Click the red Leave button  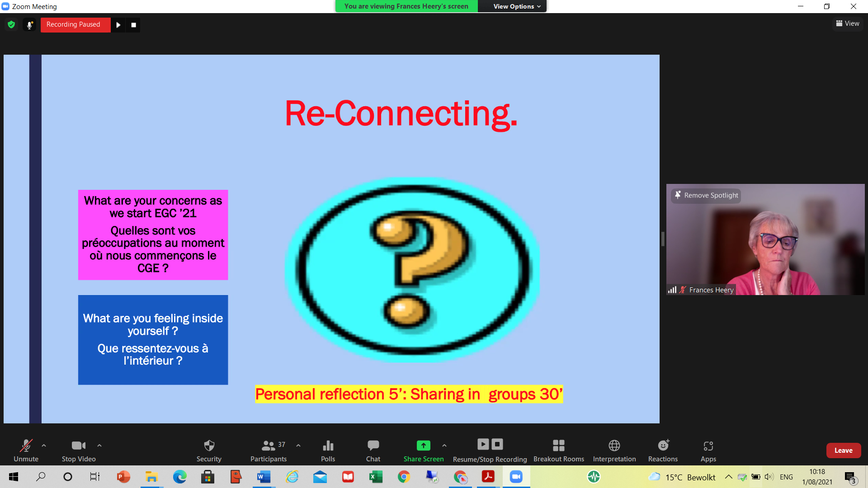coord(843,450)
